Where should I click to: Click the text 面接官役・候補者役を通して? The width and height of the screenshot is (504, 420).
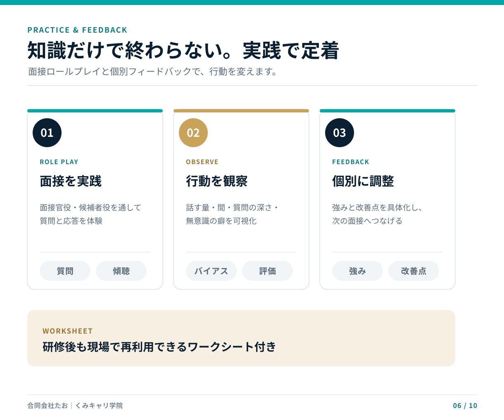coord(90,208)
